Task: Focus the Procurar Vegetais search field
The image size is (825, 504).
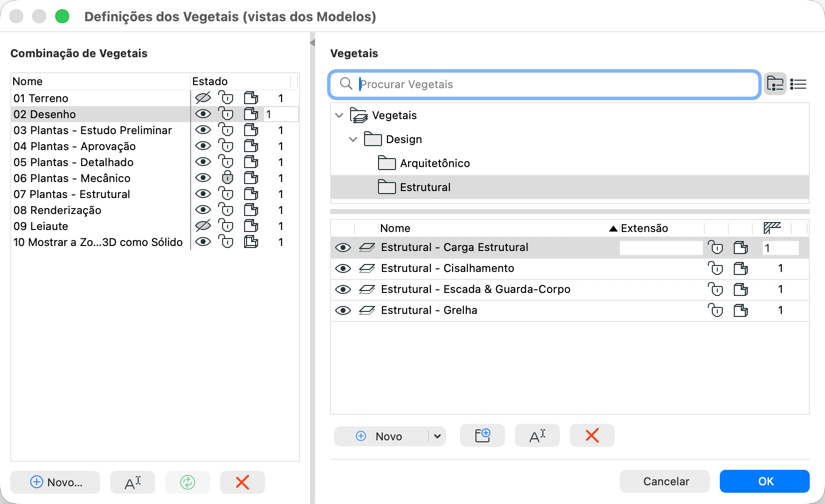Action: point(545,84)
